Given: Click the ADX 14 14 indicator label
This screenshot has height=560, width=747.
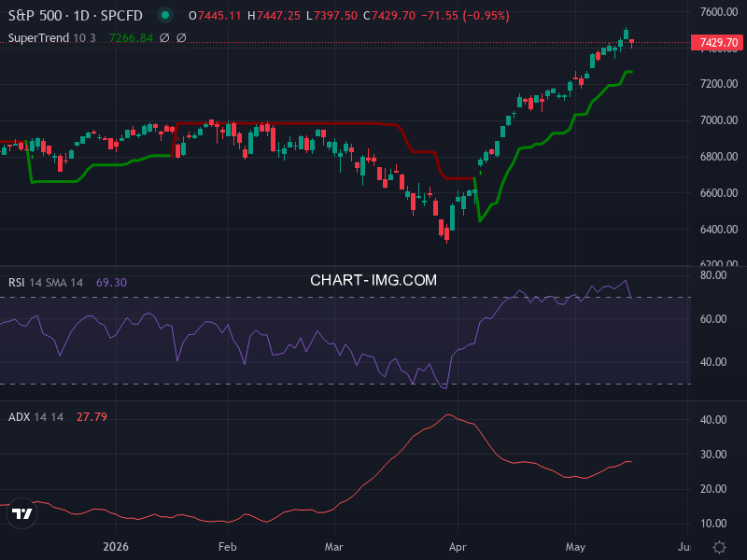Looking at the screenshot, I should 35,416.
